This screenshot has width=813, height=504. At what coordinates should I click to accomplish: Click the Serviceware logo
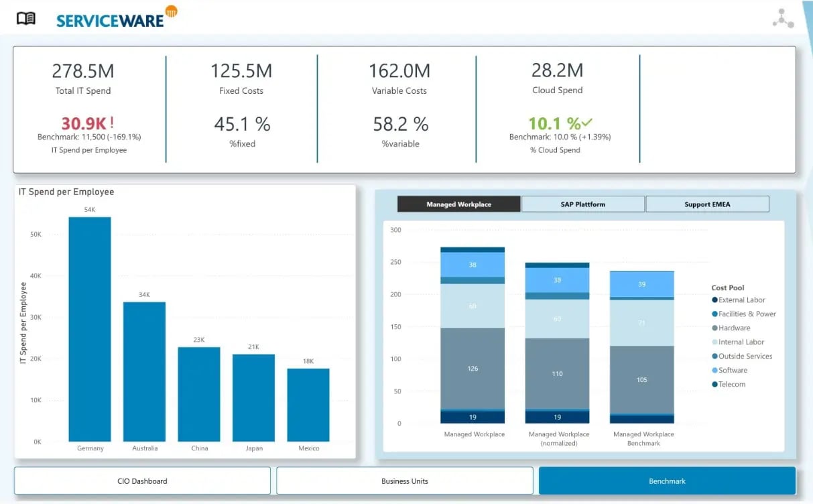click(x=113, y=19)
